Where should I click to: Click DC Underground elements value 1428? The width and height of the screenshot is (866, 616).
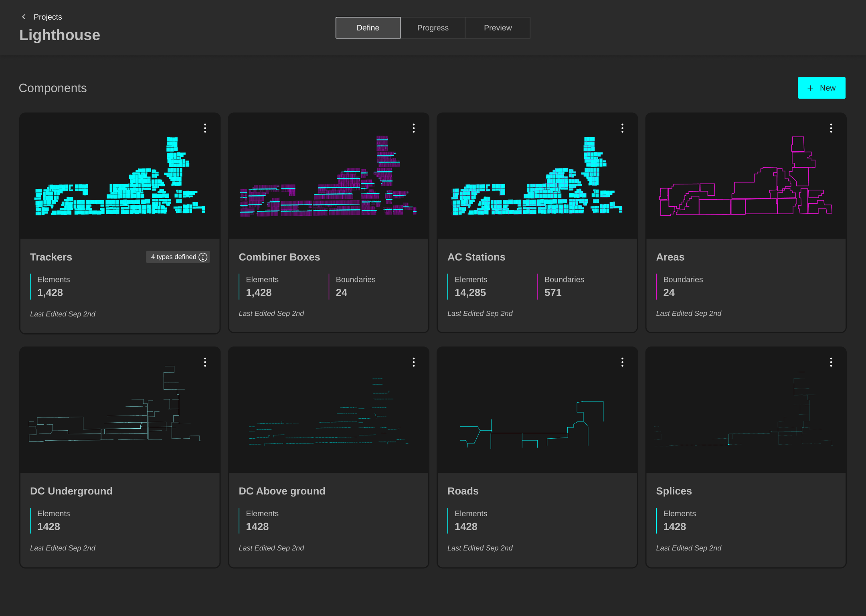tap(49, 527)
